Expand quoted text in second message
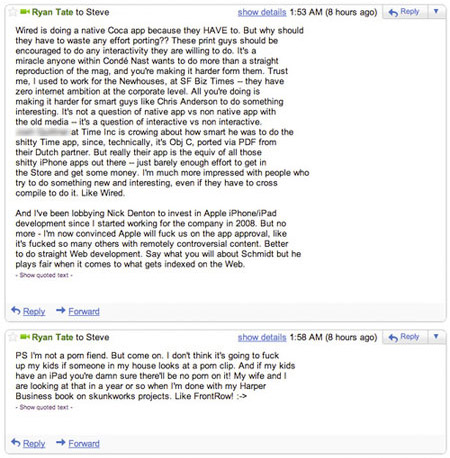The height and width of the screenshot is (458, 450). (44, 407)
